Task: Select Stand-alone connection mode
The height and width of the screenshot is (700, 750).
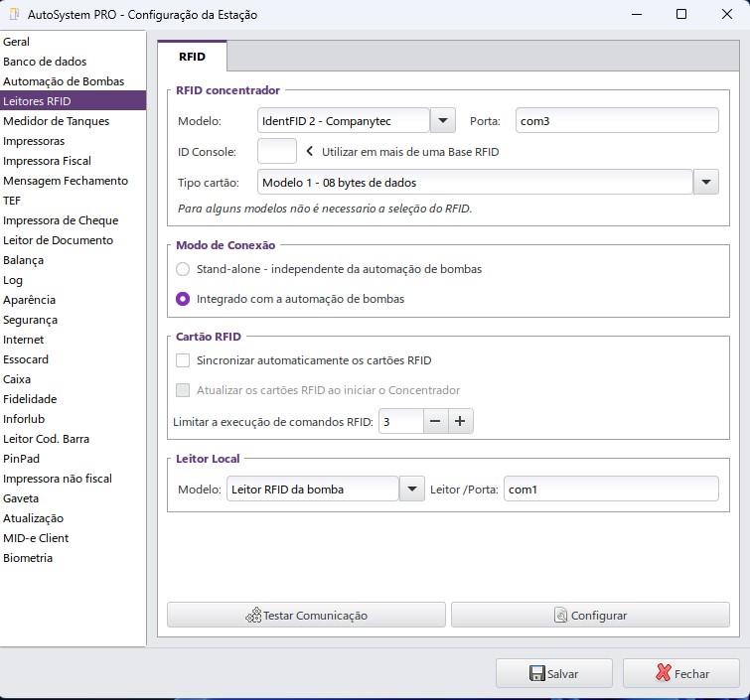Action: [x=182, y=269]
